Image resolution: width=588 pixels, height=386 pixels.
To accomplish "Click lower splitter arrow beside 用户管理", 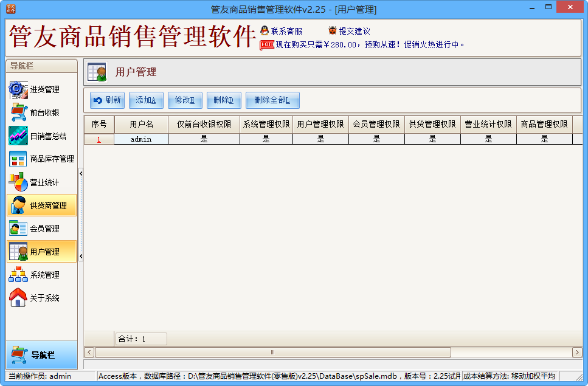I will 81,257.
